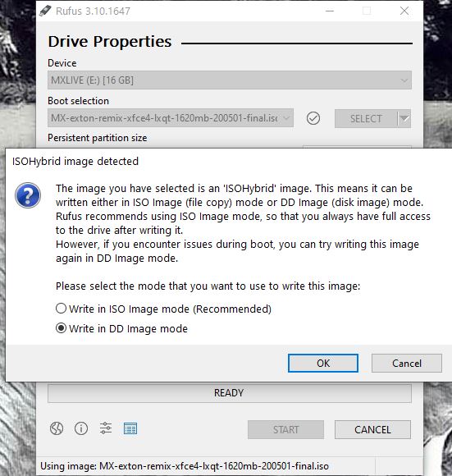Screen dimensions: 452x476
Task: Minimize the Rufus window
Action: coord(330,11)
